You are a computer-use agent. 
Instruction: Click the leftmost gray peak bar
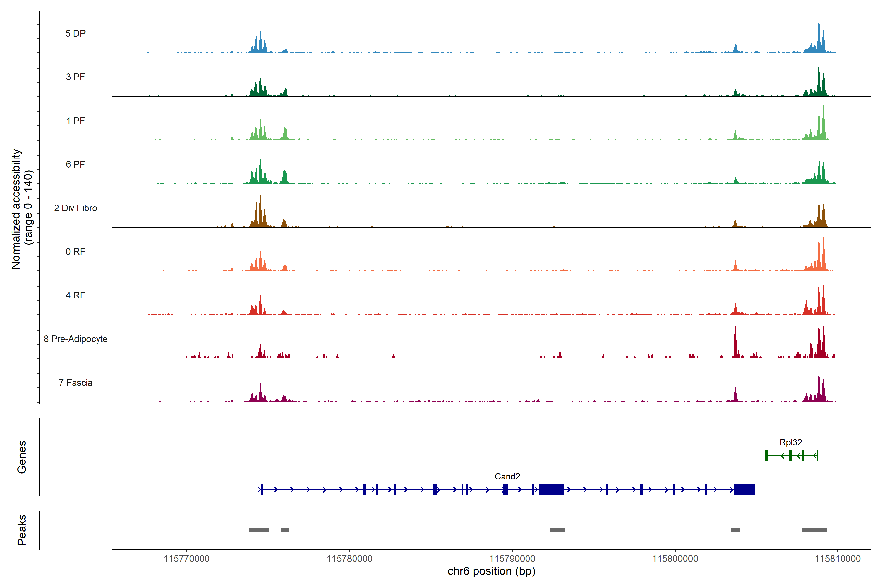pos(259,530)
